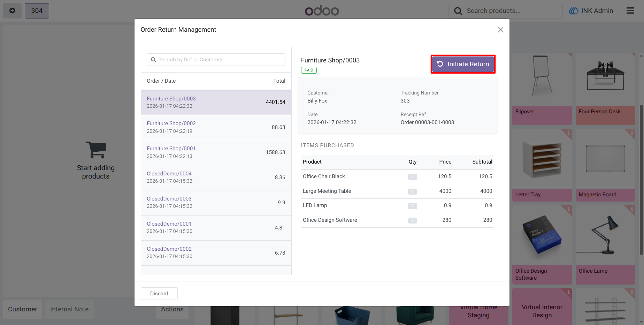Screen dimensions: 644x325
Task: Select the Virtual Interior Design product card
Action: coord(542,307)
